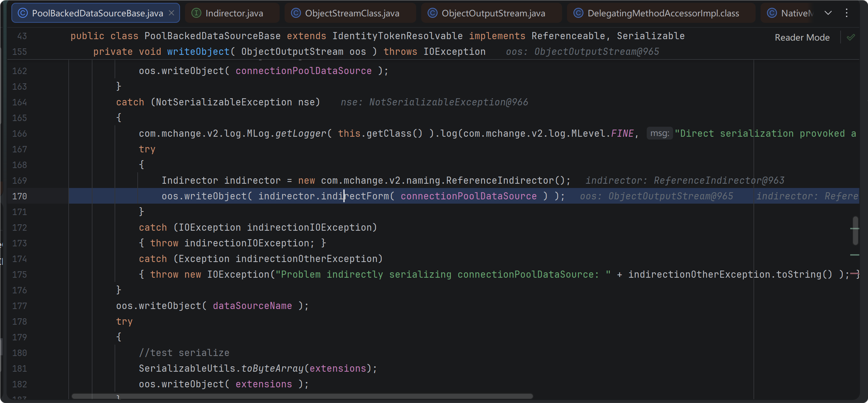
Task: Click 'indirectForm' method call on line 170
Action: (355, 196)
